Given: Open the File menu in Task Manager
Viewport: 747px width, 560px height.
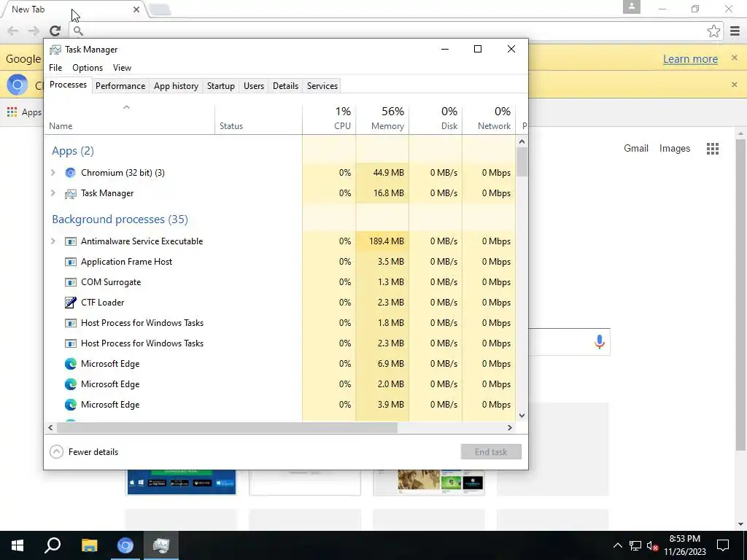Looking at the screenshot, I should tap(55, 68).
